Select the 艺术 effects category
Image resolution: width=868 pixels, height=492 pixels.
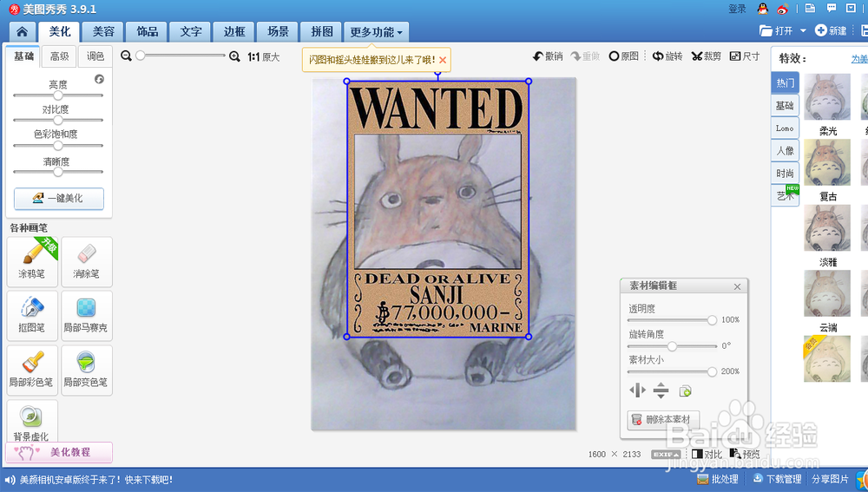(785, 195)
